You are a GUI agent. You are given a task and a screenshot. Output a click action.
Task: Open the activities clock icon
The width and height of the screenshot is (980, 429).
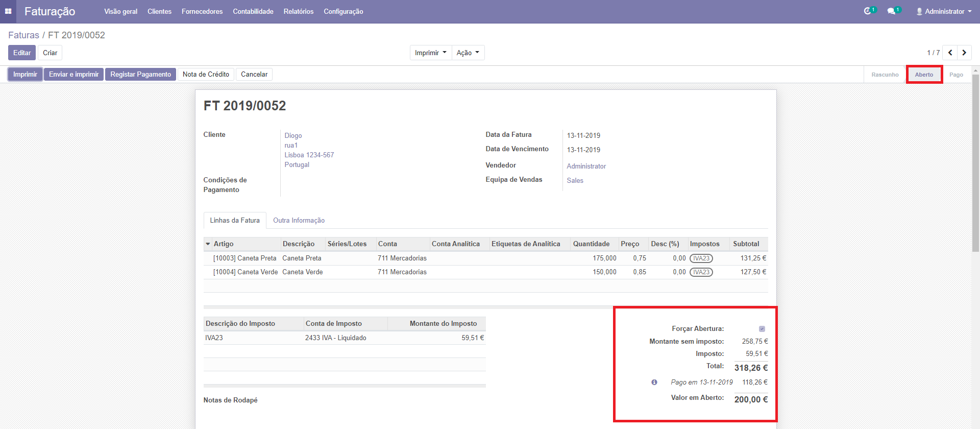[867, 11]
